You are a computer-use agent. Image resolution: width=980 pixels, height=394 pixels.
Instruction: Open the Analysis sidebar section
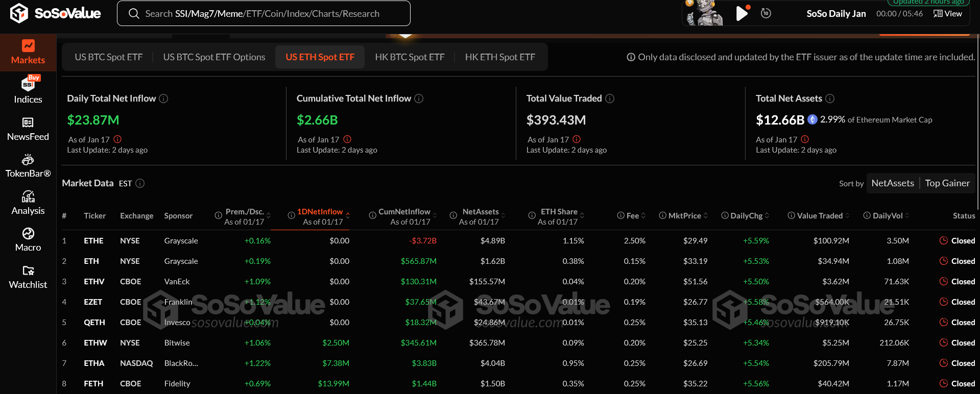[x=28, y=203]
